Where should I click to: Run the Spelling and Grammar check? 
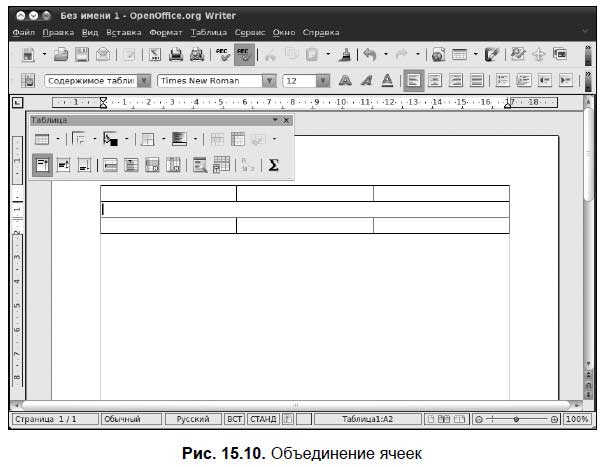click(223, 55)
